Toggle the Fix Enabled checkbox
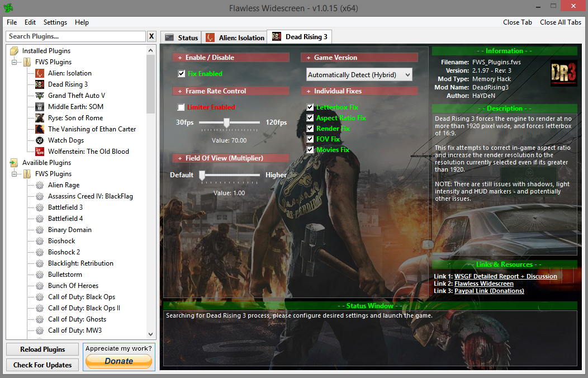This screenshot has height=378, width=588. 182,73
